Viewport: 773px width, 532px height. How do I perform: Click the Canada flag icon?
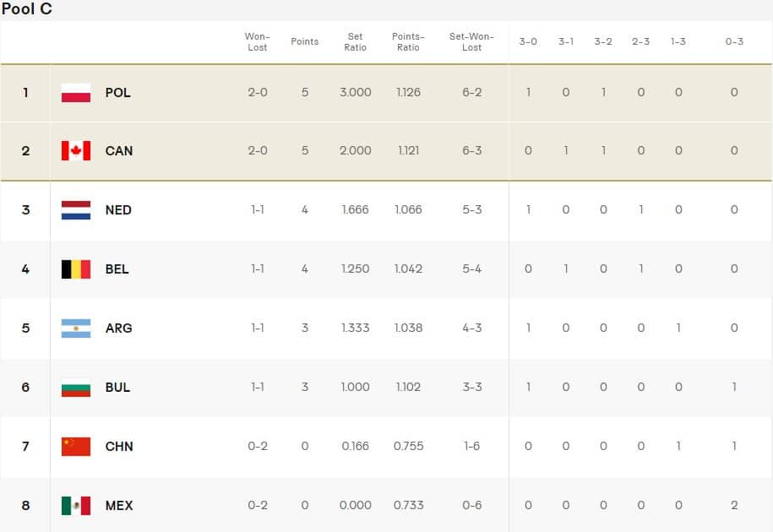(x=76, y=151)
